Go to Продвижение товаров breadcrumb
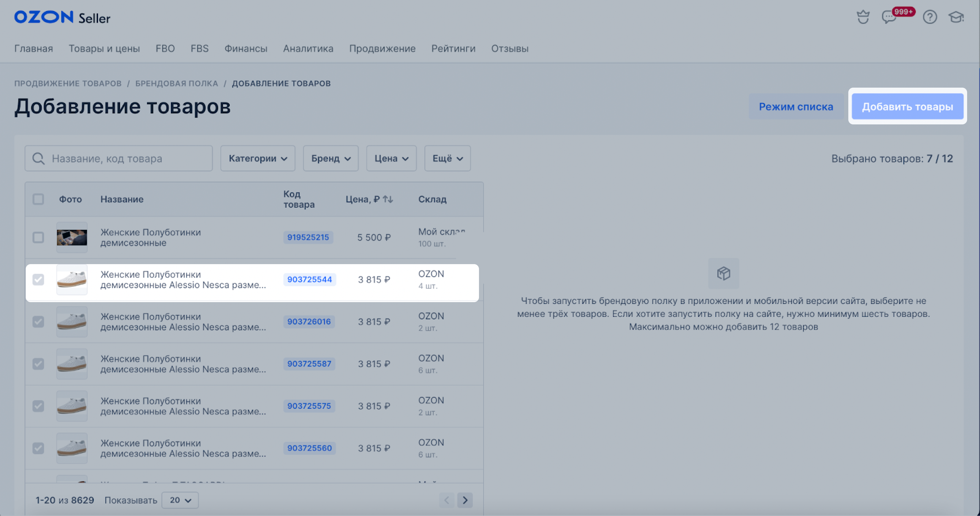 click(68, 83)
